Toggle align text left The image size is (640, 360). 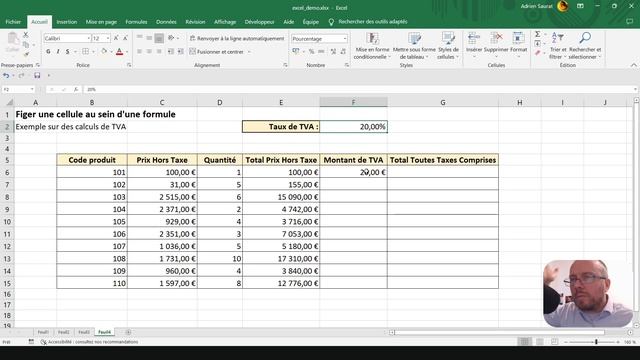(x=139, y=51)
